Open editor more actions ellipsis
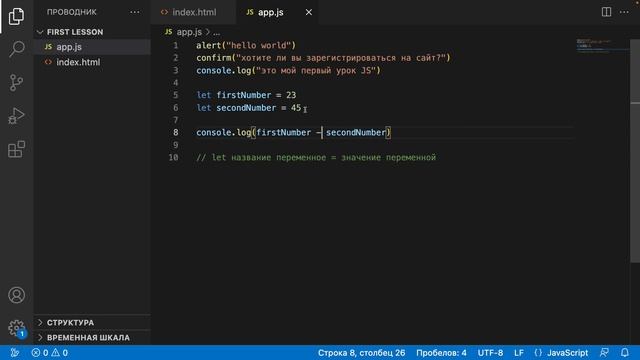 (x=624, y=12)
